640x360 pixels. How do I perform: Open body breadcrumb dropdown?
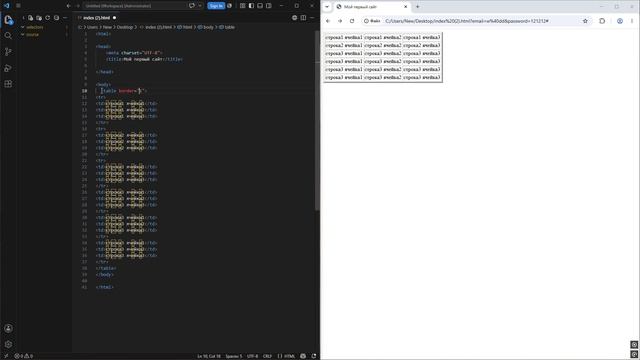tap(206, 27)
